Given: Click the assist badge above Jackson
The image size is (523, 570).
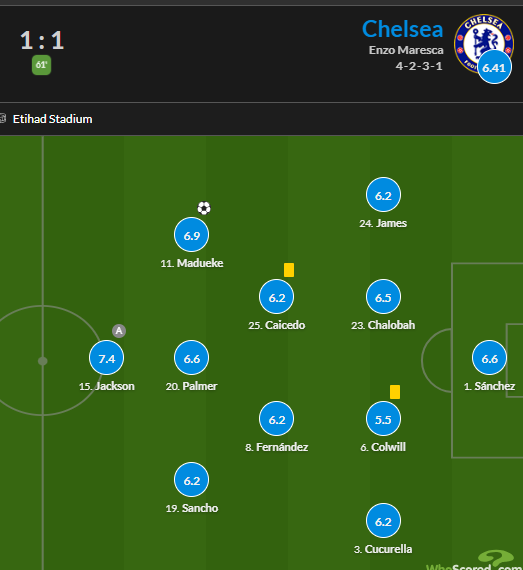Looking at the screenshot, I should (119, 331).
